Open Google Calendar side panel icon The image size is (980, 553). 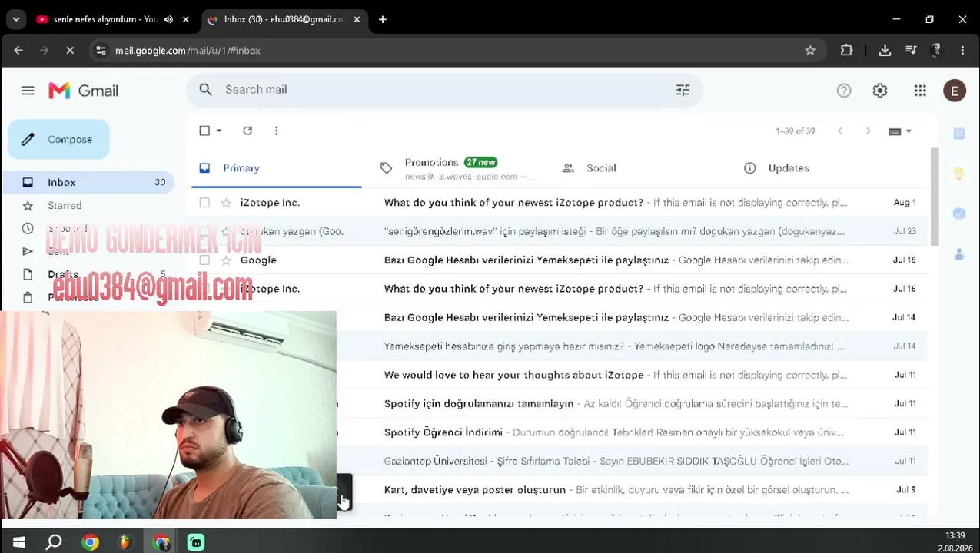pyautogui.click(x=959, y=133)
